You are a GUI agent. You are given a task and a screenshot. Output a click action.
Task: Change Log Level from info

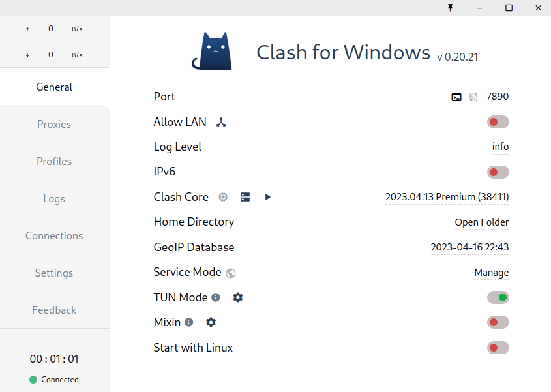click(x=500, y=147)
